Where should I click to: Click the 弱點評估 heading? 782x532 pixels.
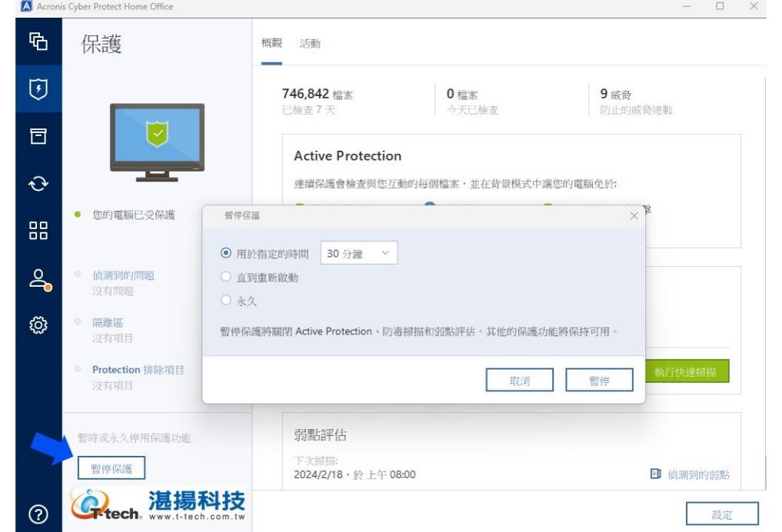pos(320,435)
